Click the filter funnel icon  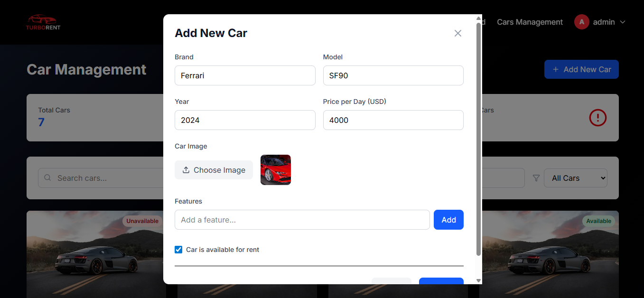pos(536,178)
